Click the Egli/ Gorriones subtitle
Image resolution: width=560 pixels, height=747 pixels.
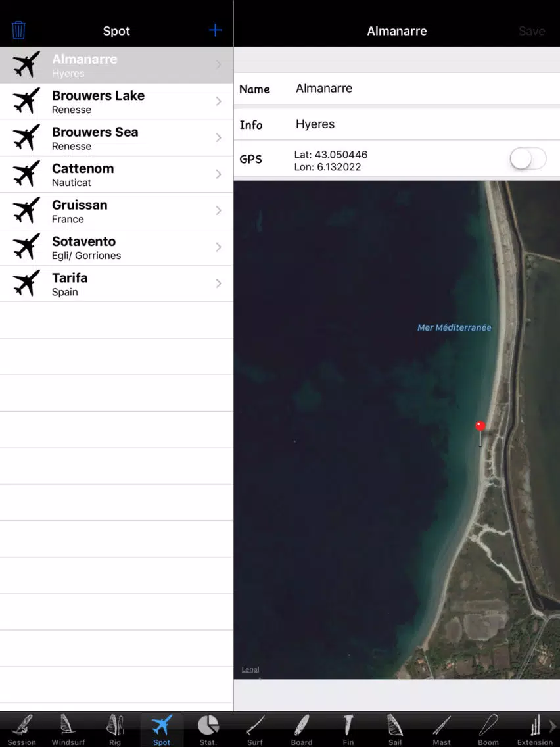coord(86,256)
